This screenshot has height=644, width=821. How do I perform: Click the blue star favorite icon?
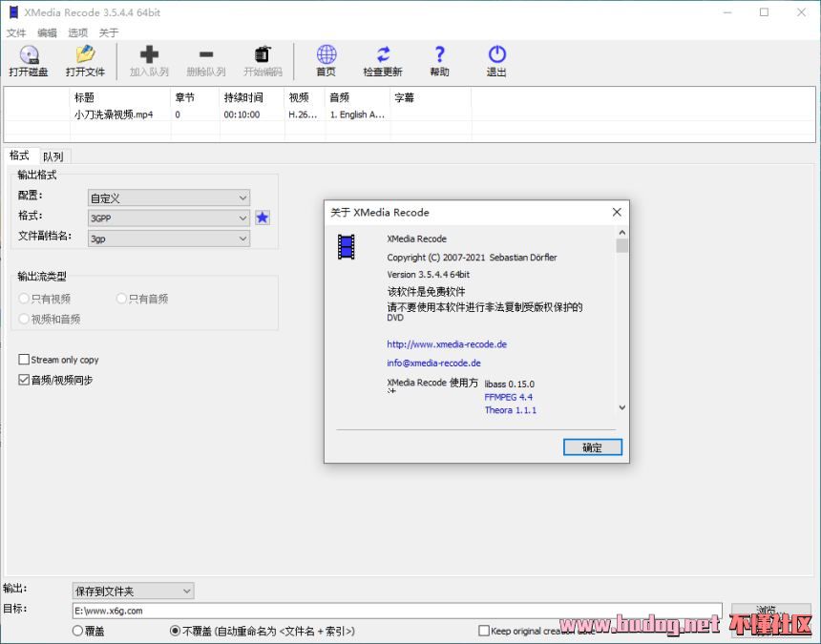263,218
